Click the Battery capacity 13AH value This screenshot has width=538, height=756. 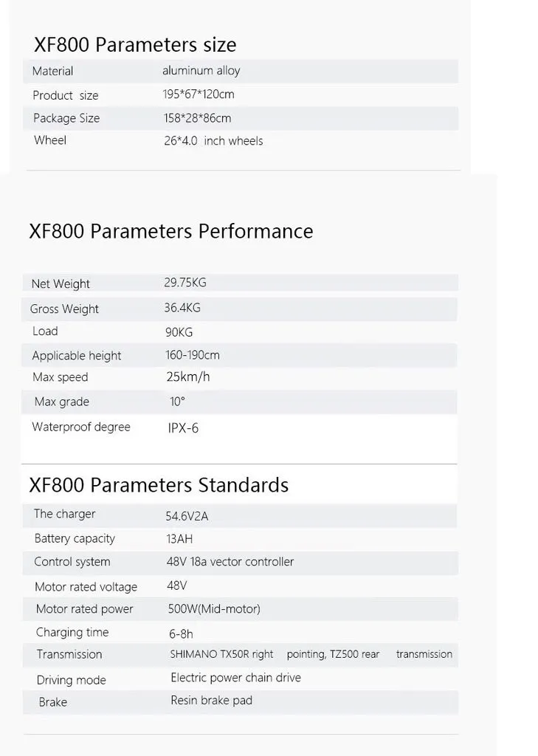tap(179, 538)
